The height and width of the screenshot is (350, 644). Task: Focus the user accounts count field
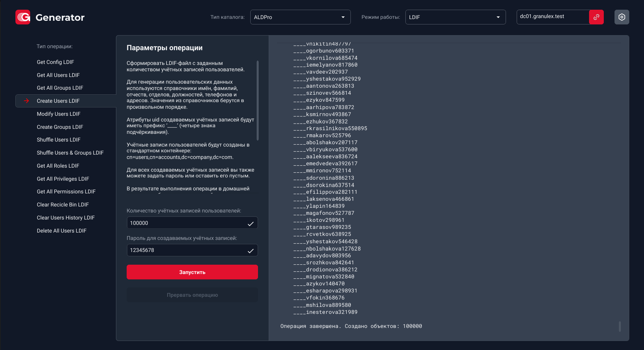click(192, 223)
